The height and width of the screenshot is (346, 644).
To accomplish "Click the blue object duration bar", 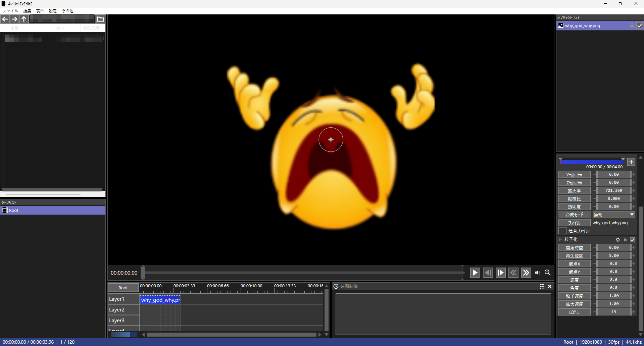I will (x=592, y=162).
